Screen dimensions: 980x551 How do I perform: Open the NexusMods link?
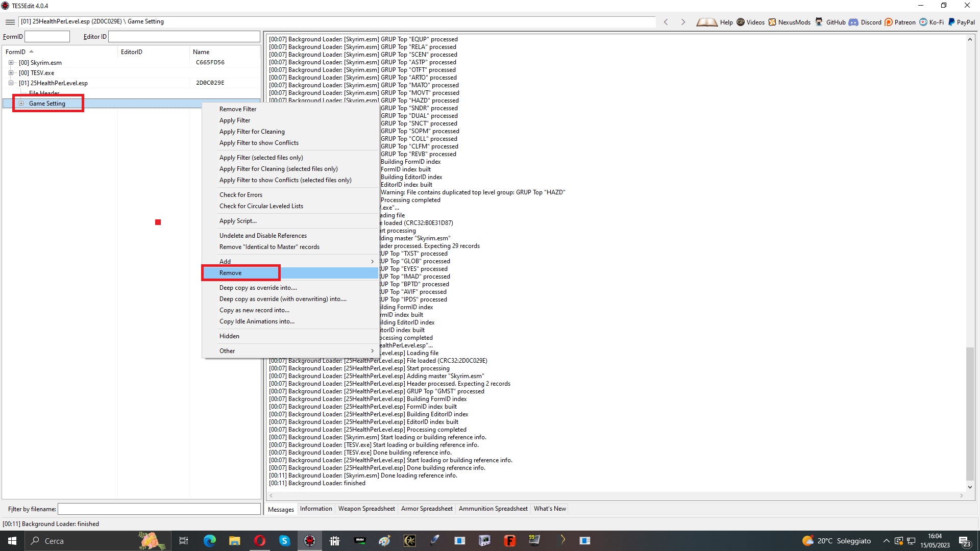pos(789,22)
